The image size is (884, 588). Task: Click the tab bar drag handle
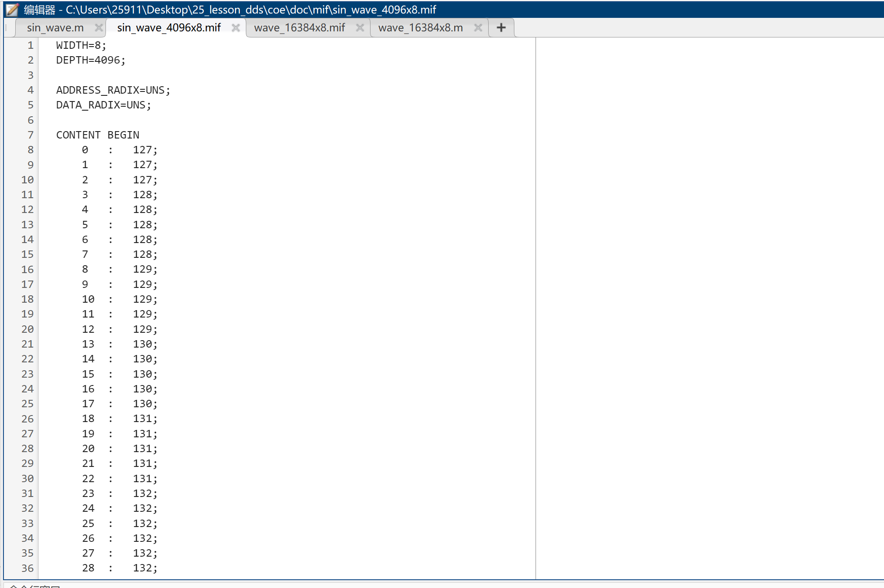6,28
